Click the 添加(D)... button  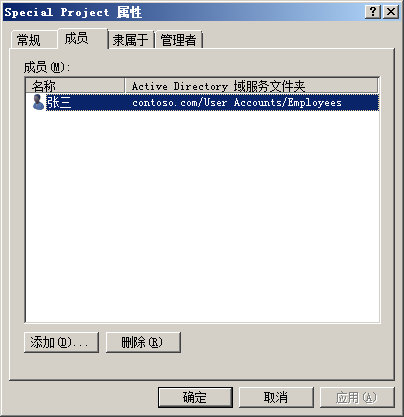(x=61, y=342)
